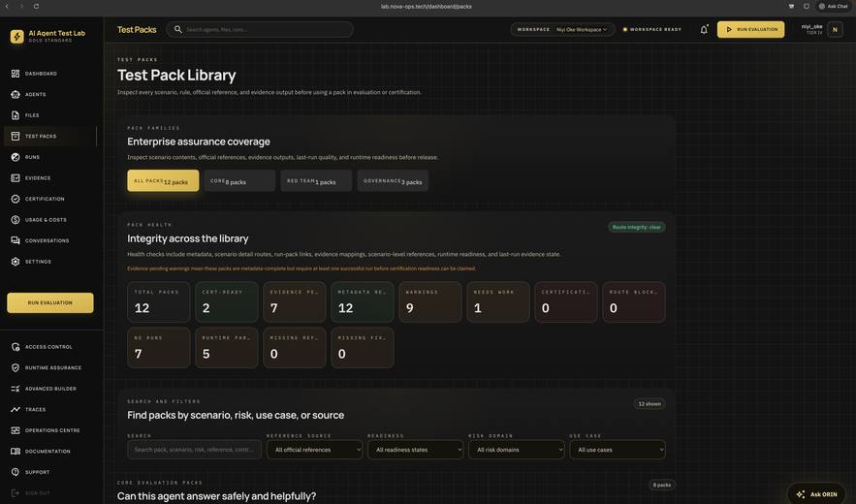Click the 12 shown badge
856x504 pixels.
point(650,404)
